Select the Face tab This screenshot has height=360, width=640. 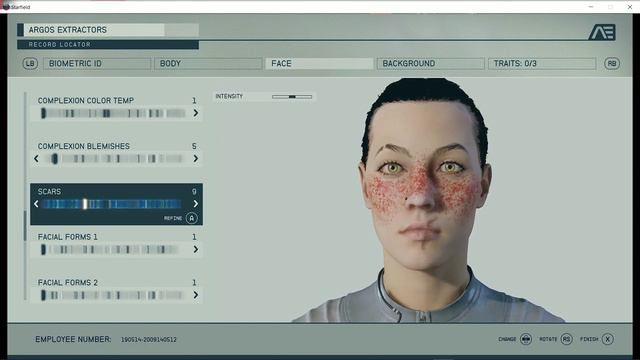click(x=319, y=63)
